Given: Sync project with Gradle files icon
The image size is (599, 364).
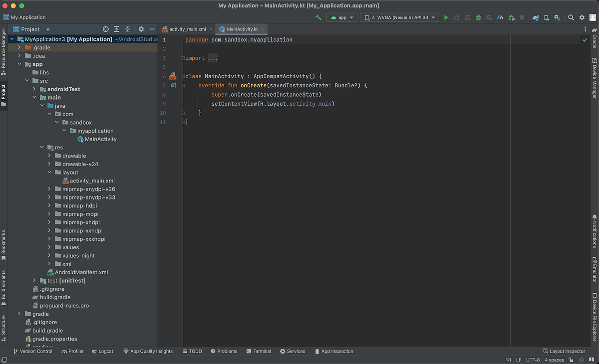Looking at the screenshot, I should click(x=536, y=17).
